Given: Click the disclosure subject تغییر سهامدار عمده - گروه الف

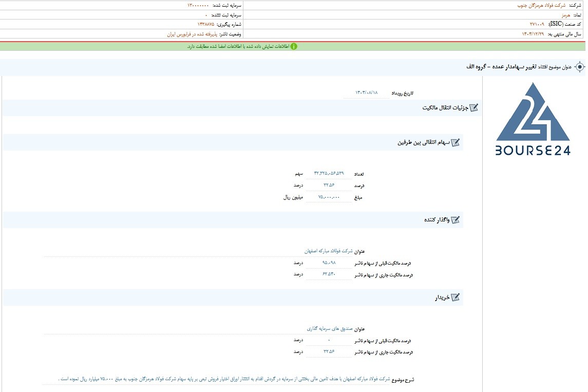Looking at the screenshot, I should point(501,67).
